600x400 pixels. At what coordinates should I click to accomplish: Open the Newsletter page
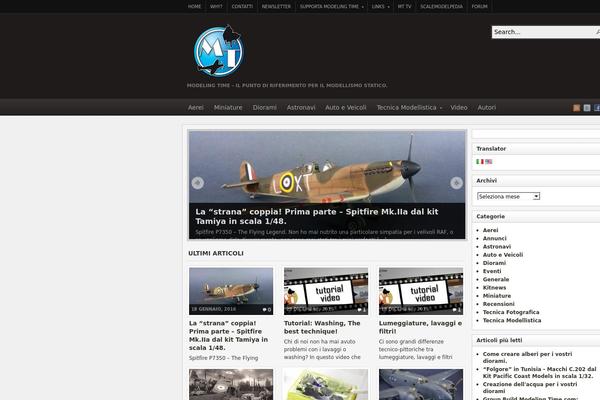coord(276,7)
